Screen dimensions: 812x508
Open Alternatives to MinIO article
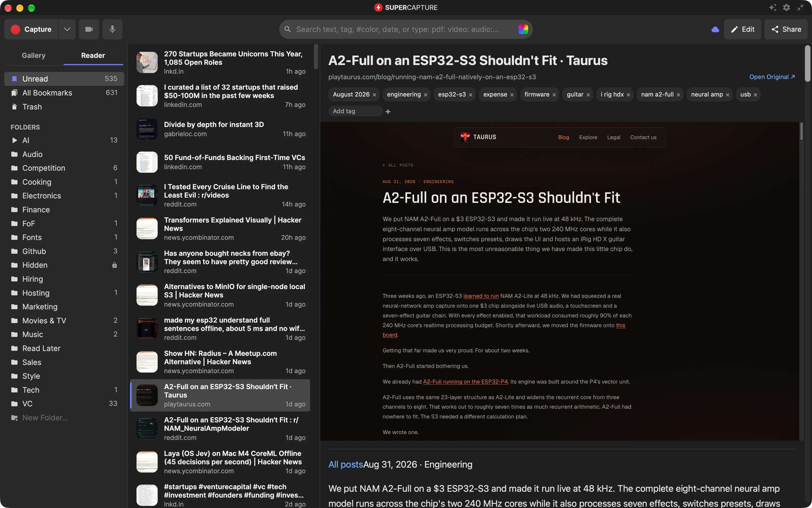pos(220,295)
